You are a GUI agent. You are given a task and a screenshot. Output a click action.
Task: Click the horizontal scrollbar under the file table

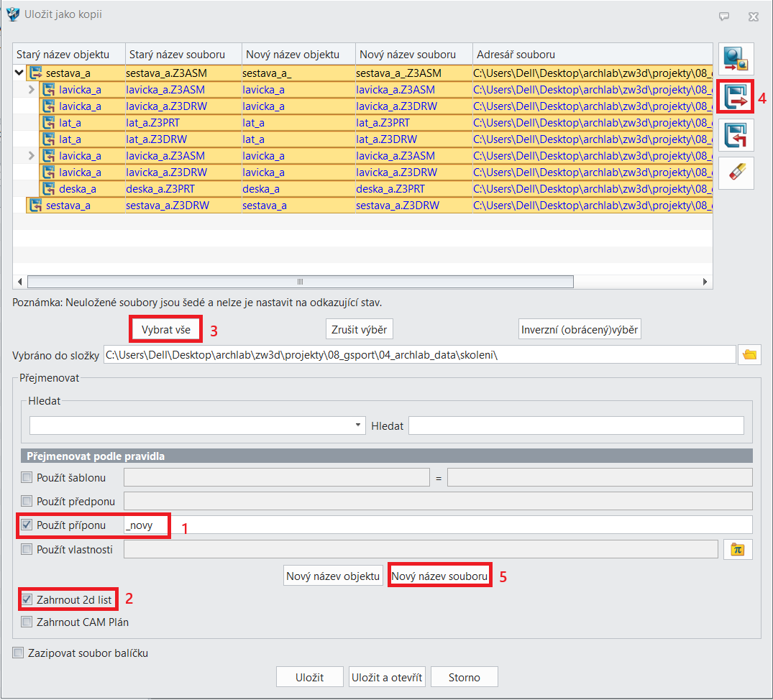click(300, 282)
